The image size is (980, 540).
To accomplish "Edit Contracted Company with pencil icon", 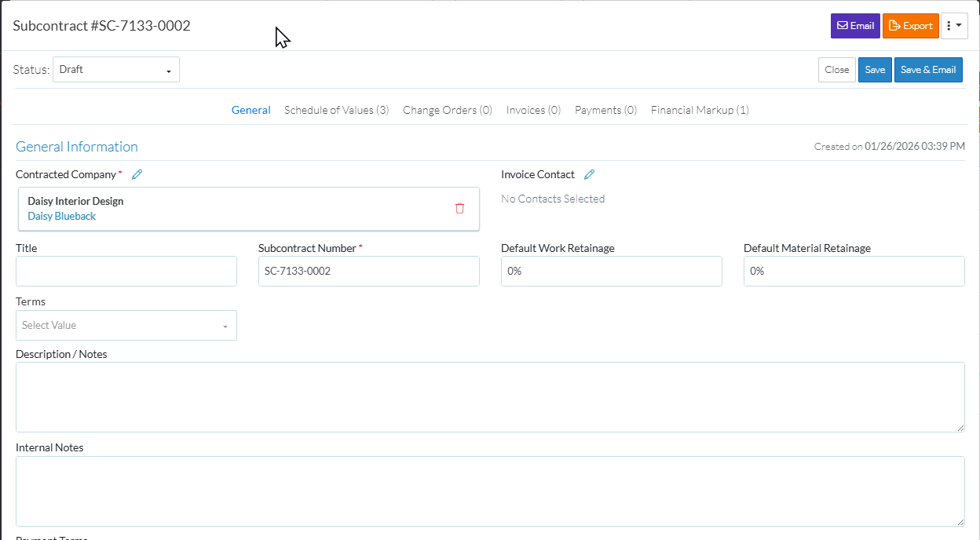I will [x=137, y=174].
